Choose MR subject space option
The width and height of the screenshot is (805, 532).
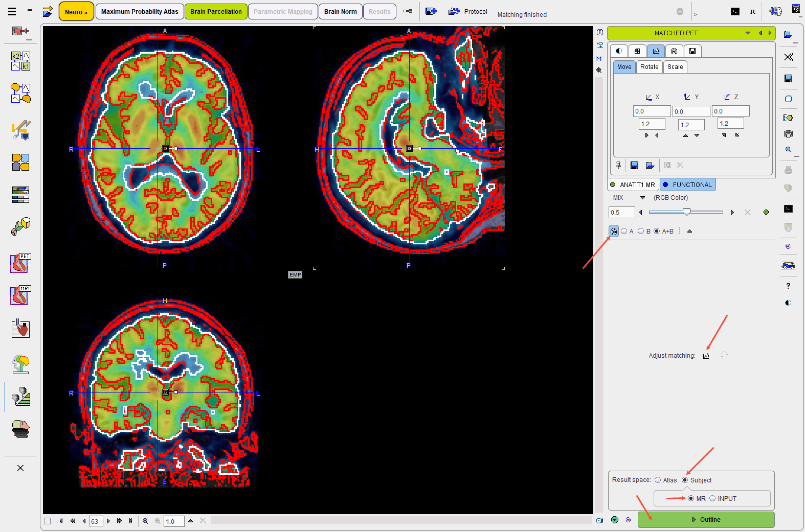point(691,498)
